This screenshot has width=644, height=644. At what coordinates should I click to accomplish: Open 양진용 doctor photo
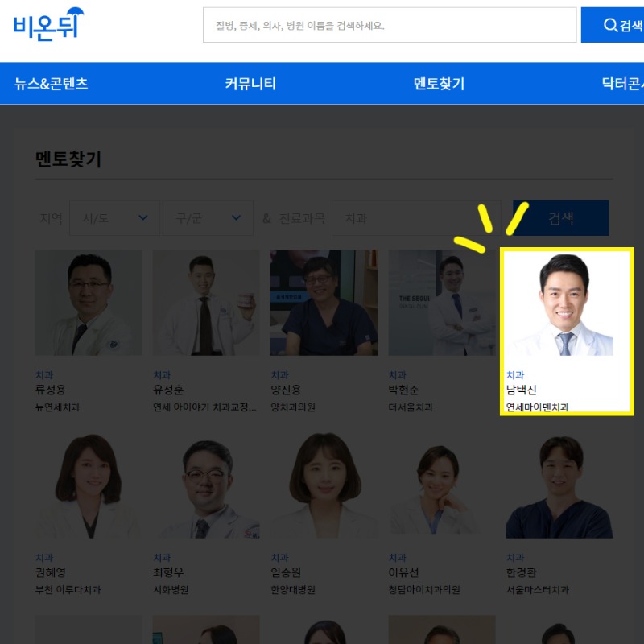324,303
